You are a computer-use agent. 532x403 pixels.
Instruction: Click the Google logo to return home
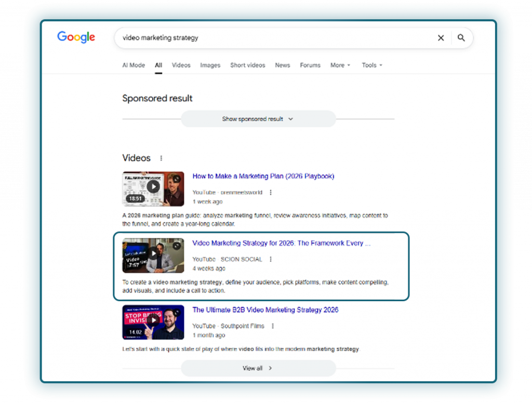[76, 37]
